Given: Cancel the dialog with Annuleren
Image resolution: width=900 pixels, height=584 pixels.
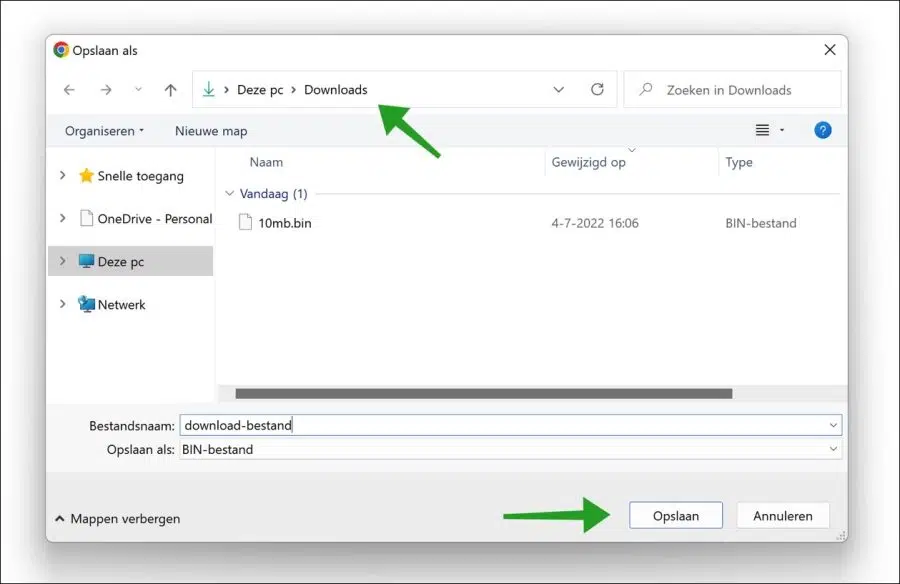Looking at the screenshot, I should pyautogui.click(x=783, y=516).
